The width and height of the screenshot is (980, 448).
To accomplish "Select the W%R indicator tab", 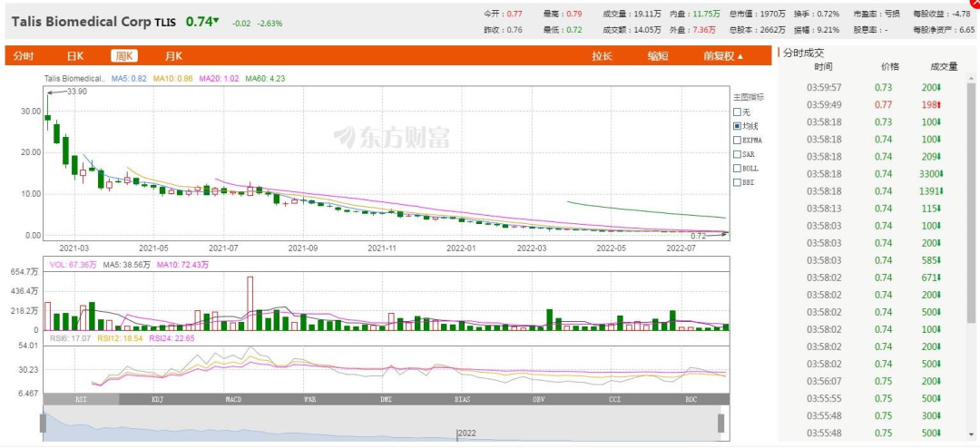I will point(309,399).
